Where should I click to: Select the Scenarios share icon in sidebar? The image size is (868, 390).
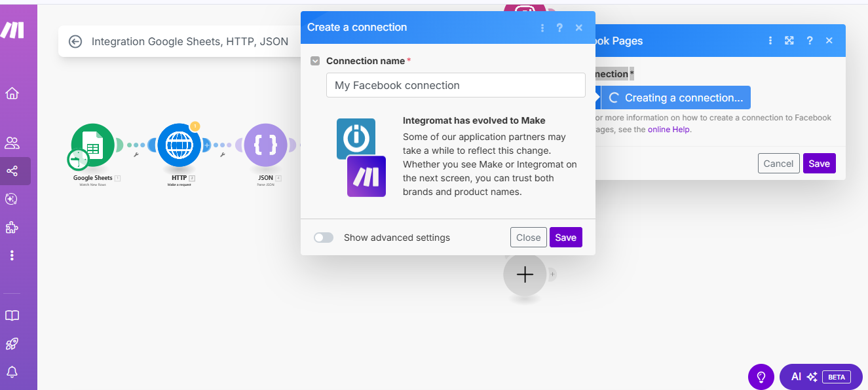[12, 171]
